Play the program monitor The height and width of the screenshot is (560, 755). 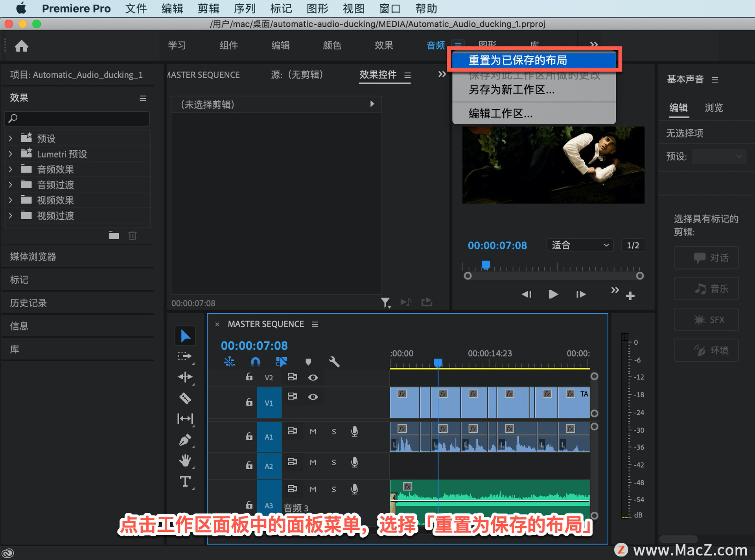tap(553, 294)
